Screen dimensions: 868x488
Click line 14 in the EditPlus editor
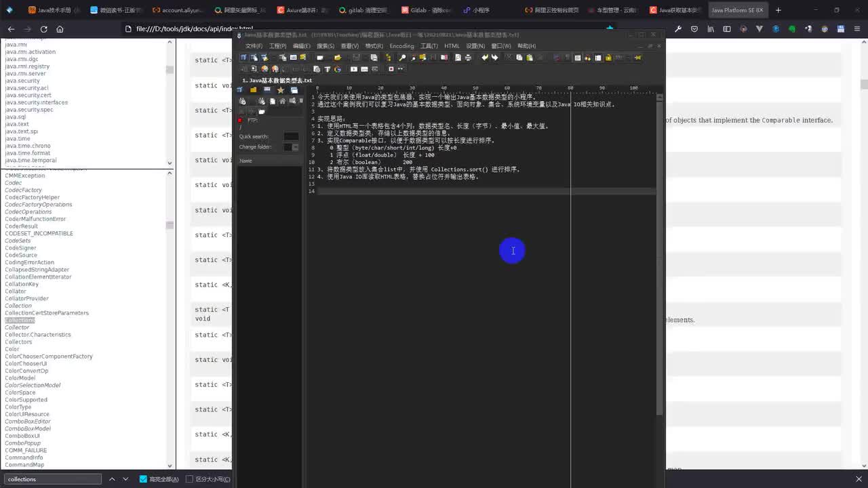485,191
